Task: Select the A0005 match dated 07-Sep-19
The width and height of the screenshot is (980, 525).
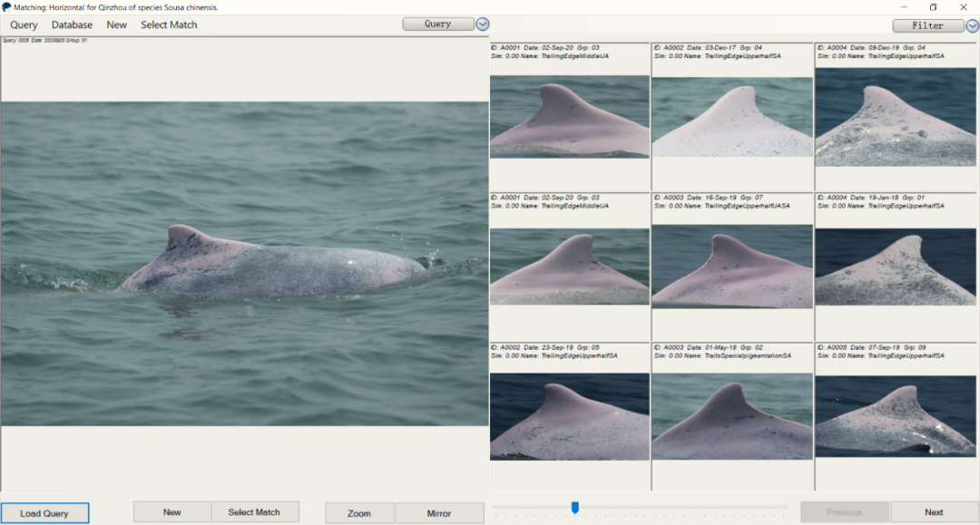Action: coord(897,416)
